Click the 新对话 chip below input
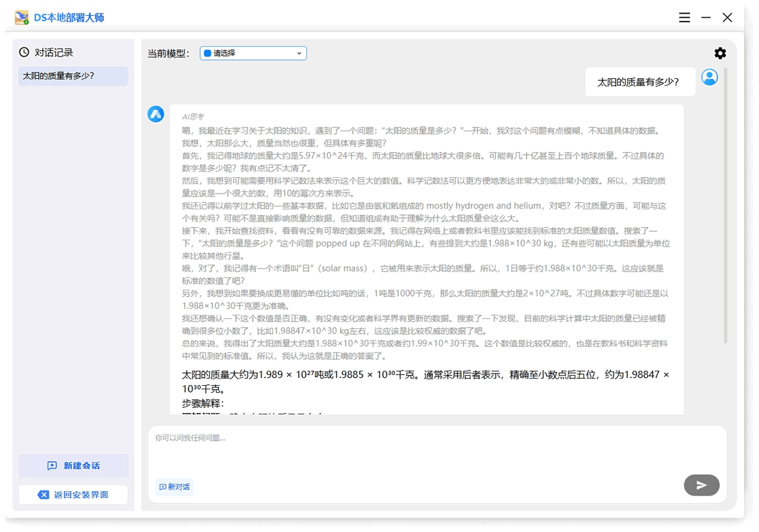Viewport: 759px width, 532px height. [x=174, y=487]
